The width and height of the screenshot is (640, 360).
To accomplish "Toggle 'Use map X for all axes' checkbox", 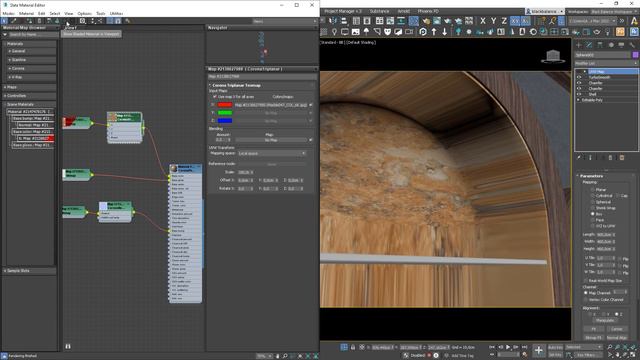I will coord(215,97).
